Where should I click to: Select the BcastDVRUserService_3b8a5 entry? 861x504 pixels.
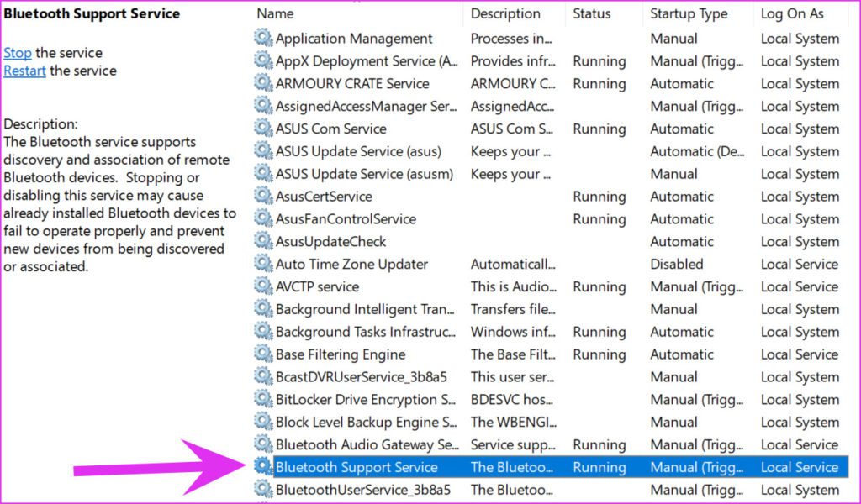(353, 377)
